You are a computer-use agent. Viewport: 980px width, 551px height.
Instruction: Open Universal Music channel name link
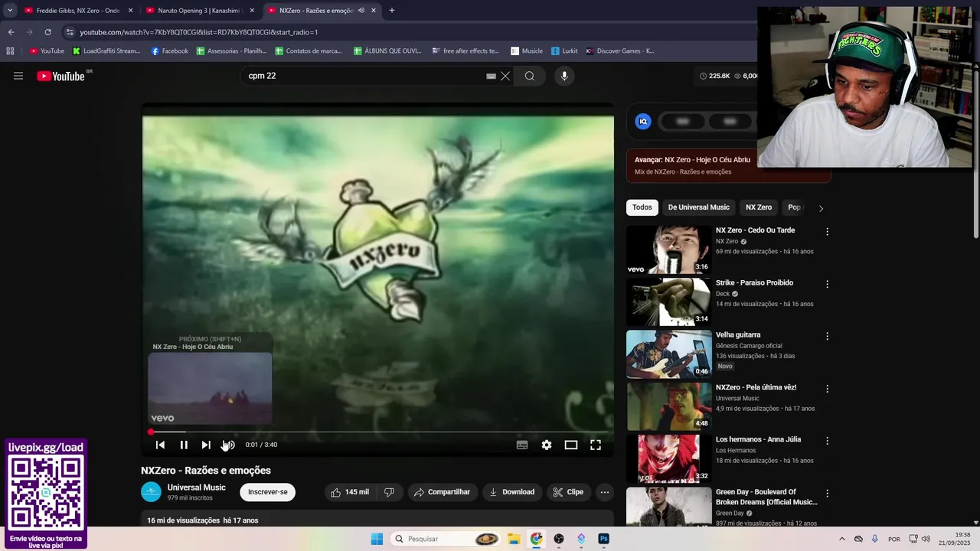tap(197, 487)
